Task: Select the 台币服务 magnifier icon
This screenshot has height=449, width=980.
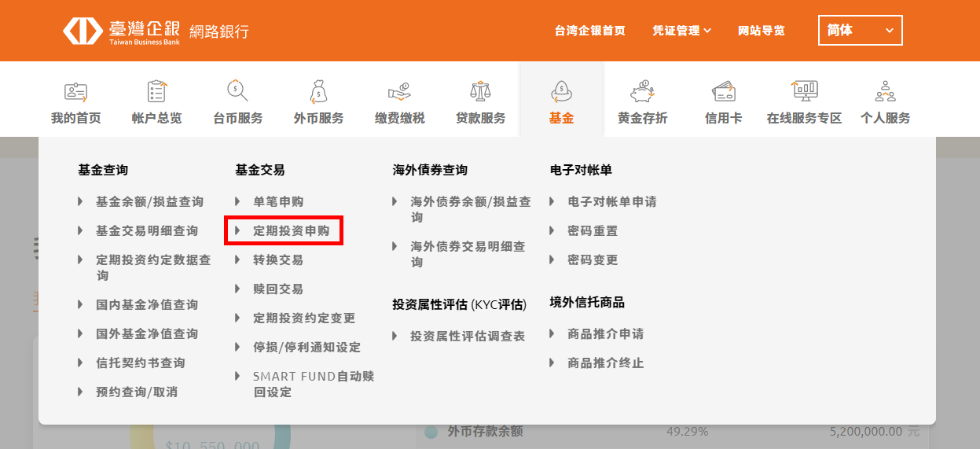Action: (x=237, y=92)
